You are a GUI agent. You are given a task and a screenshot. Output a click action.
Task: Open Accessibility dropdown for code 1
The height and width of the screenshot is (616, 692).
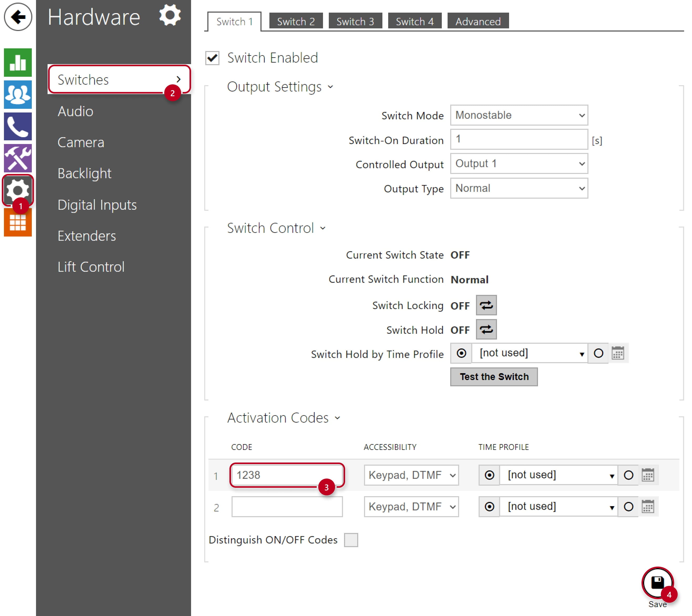(x=411, y=475)
